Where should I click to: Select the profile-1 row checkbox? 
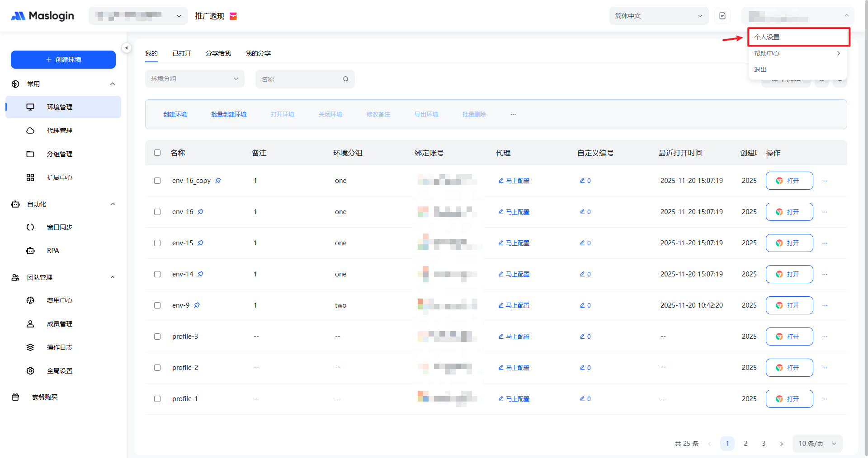tap(157, 399)
